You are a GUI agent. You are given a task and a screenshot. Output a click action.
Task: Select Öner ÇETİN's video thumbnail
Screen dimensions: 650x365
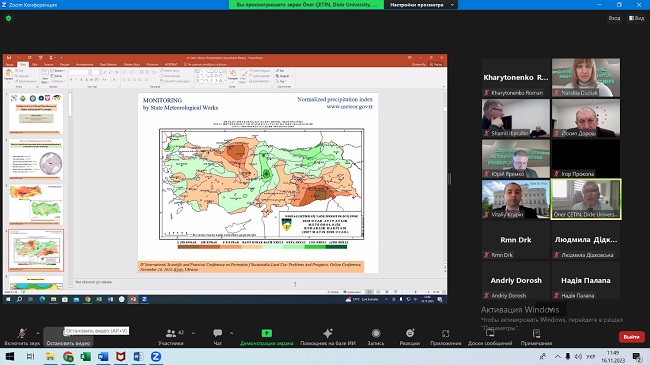coord(586,199)
